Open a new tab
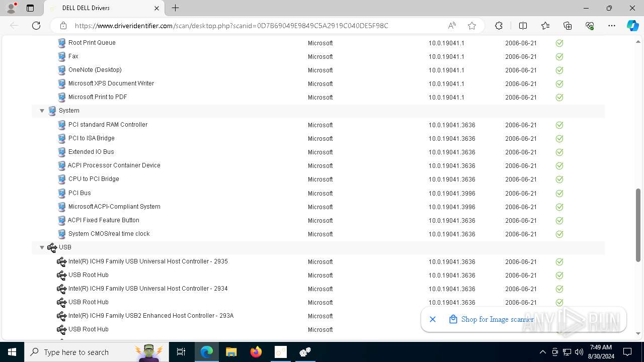Viewport: 644px width, 362px height. click(x=175, y=8)
